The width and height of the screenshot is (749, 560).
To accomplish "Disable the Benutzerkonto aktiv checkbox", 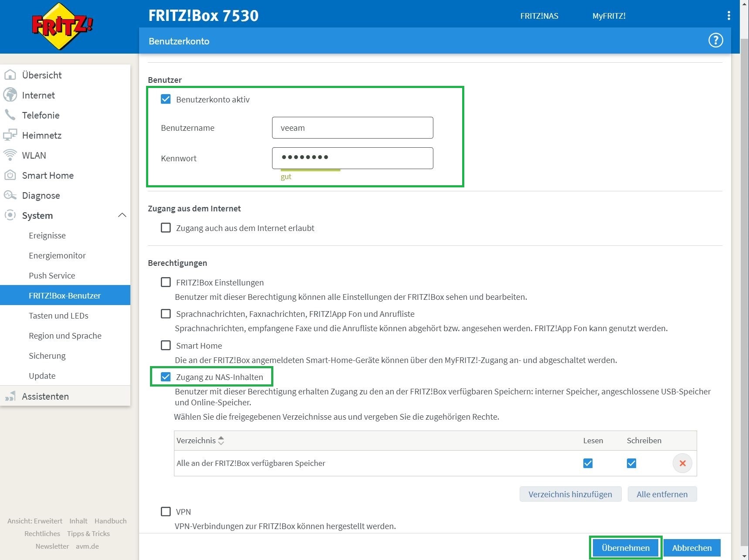I will 166,99.
